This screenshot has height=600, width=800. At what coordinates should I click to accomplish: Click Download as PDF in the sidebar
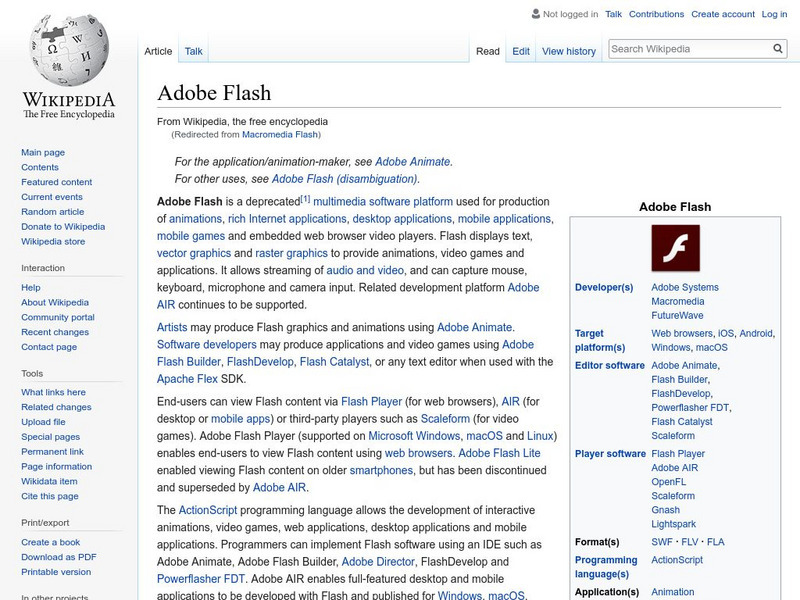[57, 555]
